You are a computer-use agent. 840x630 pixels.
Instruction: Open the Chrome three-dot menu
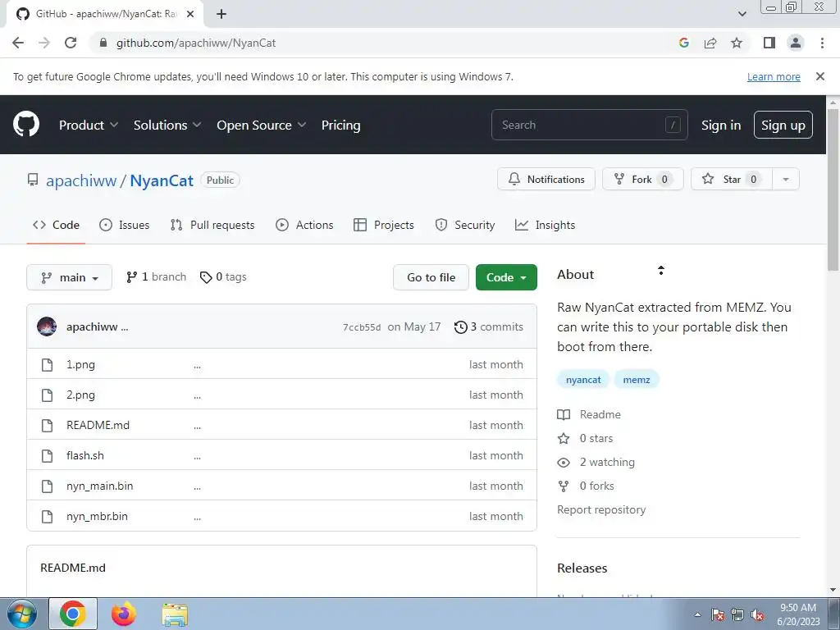pyautogui.click(x=822, y=43)
